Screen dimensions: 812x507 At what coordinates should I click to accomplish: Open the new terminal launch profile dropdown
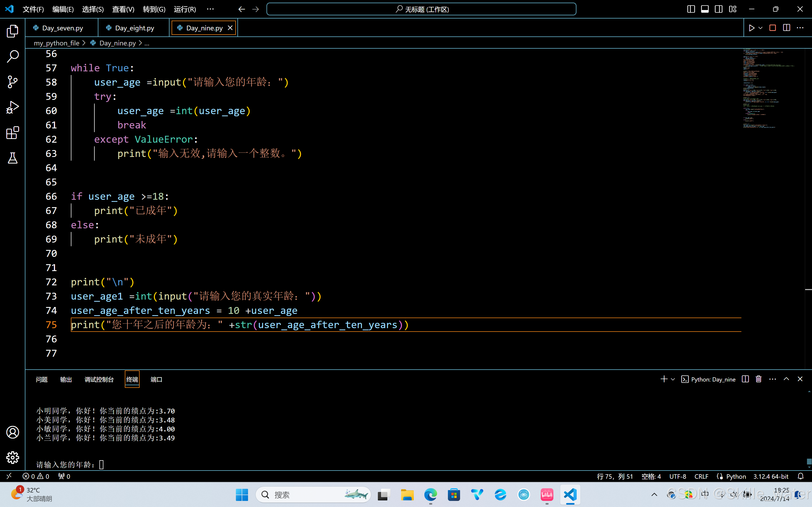673,379
